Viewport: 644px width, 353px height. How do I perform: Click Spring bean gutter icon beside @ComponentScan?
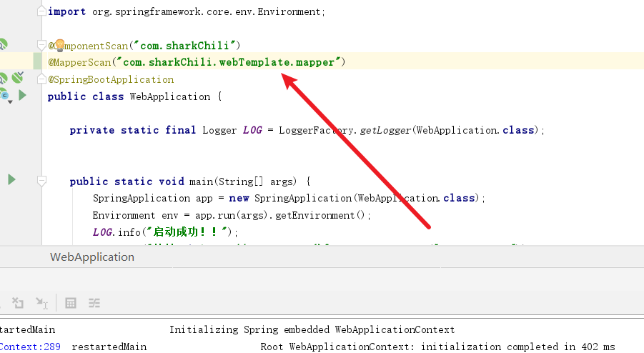[2, 45]
